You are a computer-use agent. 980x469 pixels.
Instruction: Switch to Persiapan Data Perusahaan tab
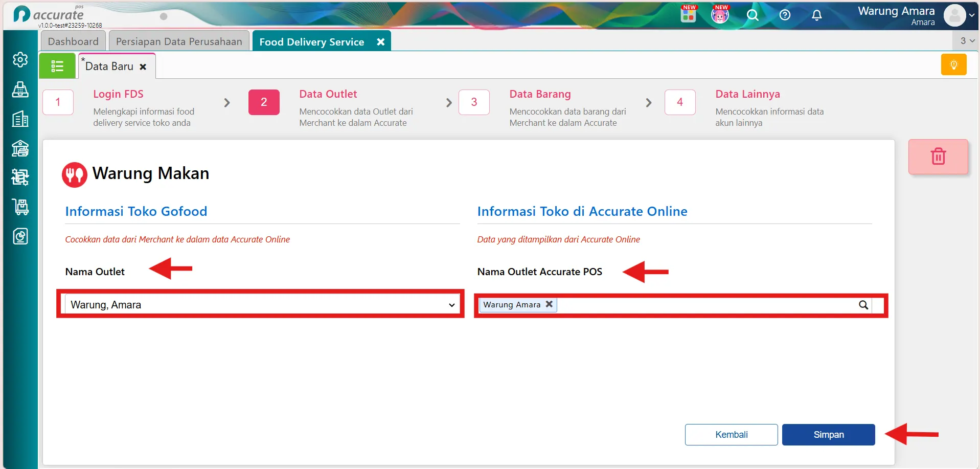(x=179, y=41)
